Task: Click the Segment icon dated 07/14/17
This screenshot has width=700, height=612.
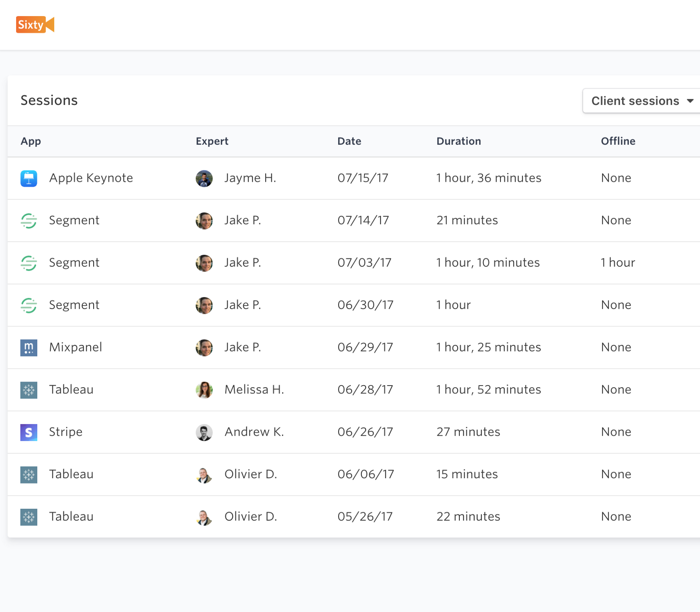Action: (29, 221)
